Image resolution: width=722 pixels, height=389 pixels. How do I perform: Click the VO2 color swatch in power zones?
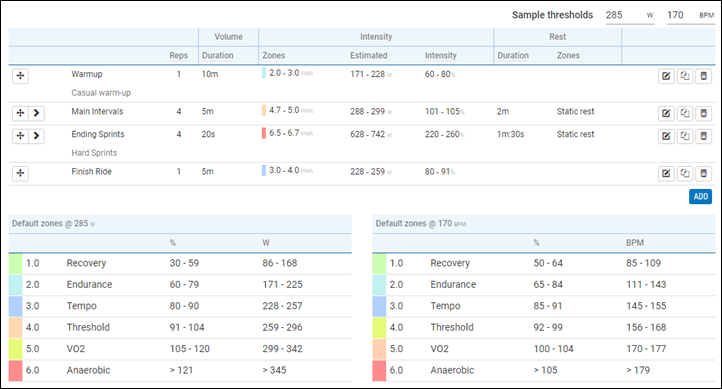point(15,349)
